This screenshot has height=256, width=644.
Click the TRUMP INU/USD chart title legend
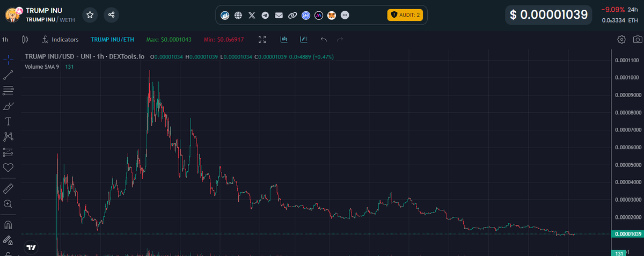coord(85,56)
